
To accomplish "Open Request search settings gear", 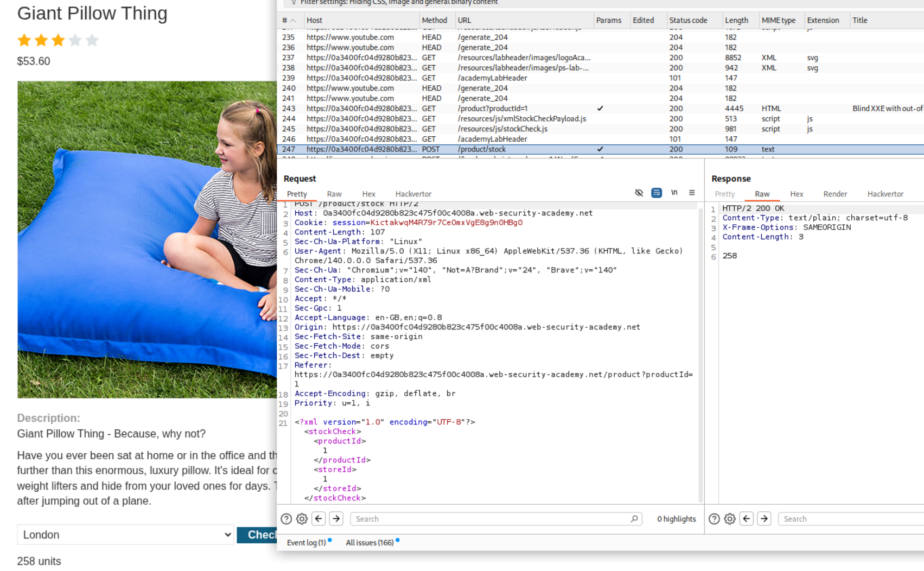I will (302, 519).
